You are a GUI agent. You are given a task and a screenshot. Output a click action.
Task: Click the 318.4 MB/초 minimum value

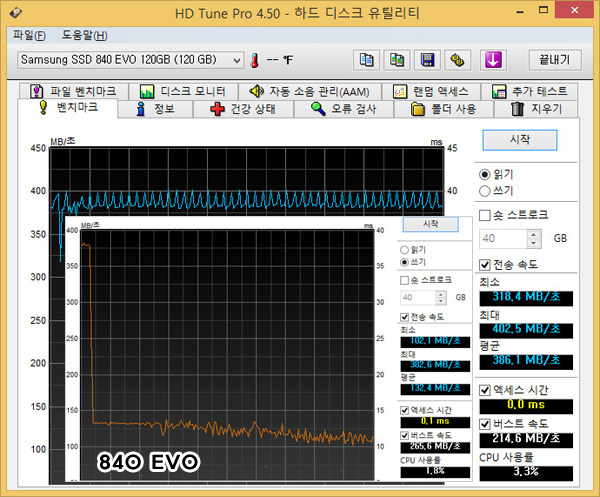[526, 298]
